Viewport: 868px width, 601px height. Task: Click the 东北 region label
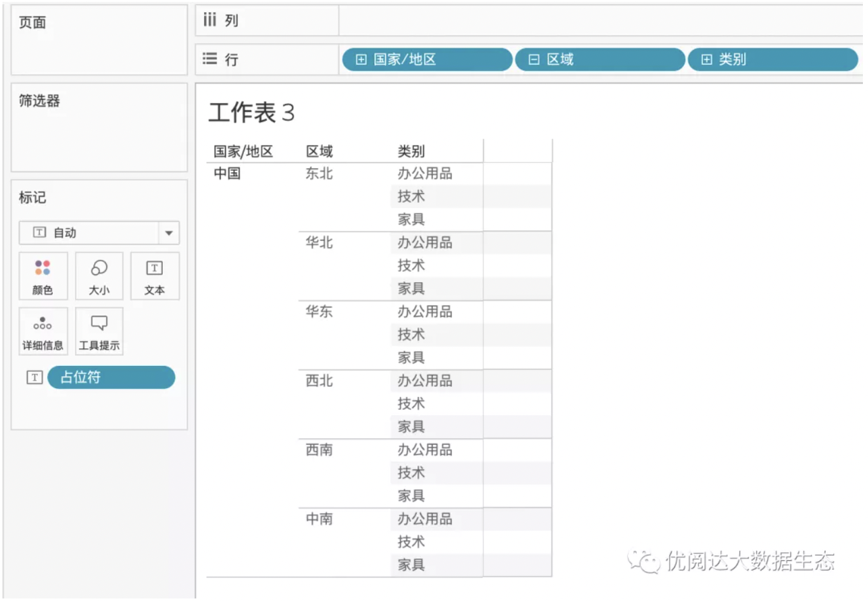319,173
